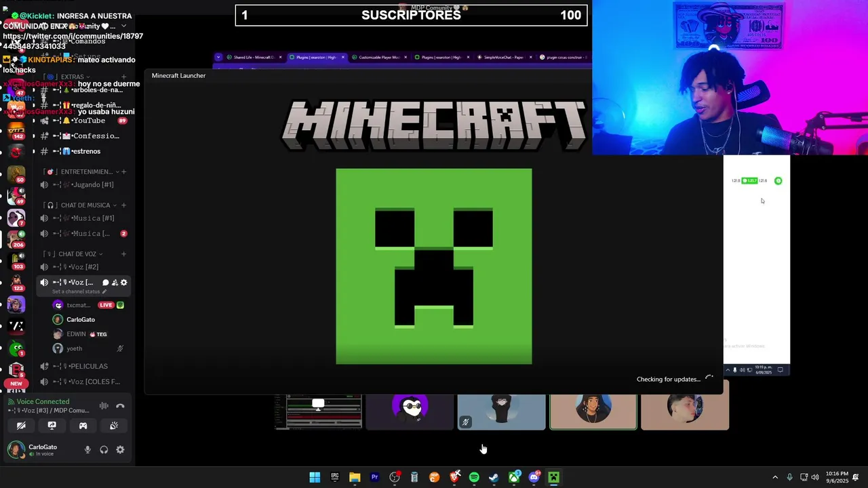Switch to SimpleVoiceChat - Paper browser tab
This screenshot has height=488, width=868.
(503, 57)
